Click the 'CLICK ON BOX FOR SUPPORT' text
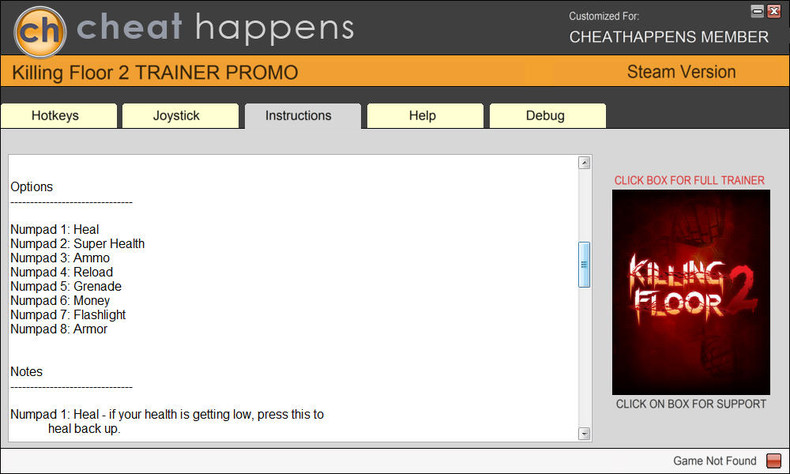The image size is (790, 474). (691, 404)
